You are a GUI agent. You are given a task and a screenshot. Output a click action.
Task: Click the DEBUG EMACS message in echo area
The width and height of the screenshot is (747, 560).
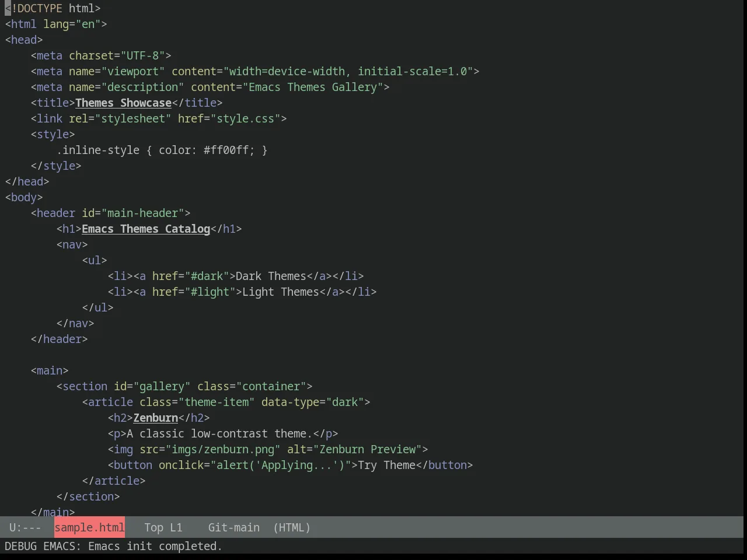[113, 546]
